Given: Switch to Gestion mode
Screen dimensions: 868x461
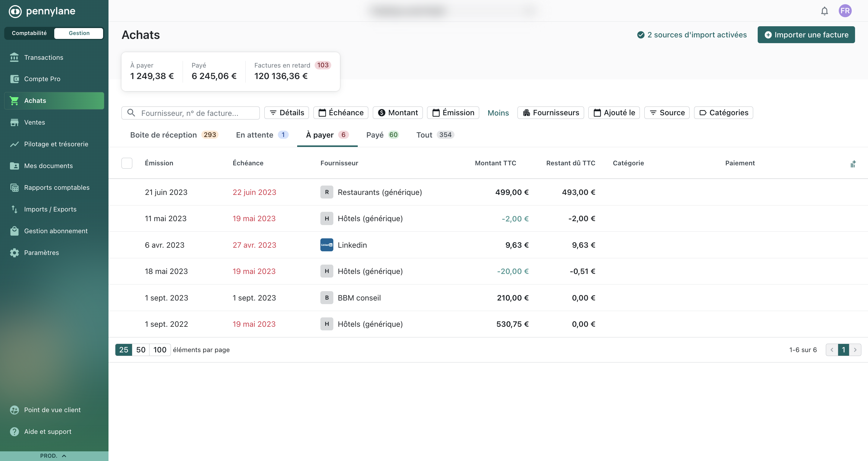Looking at the screenshot, I should (79, 33).
